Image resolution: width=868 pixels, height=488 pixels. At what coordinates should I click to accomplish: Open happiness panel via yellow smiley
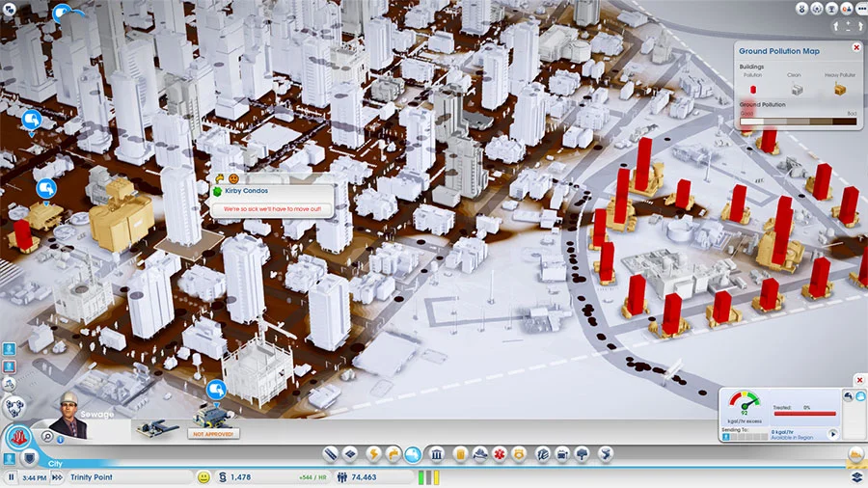click(x=203, y=477)
